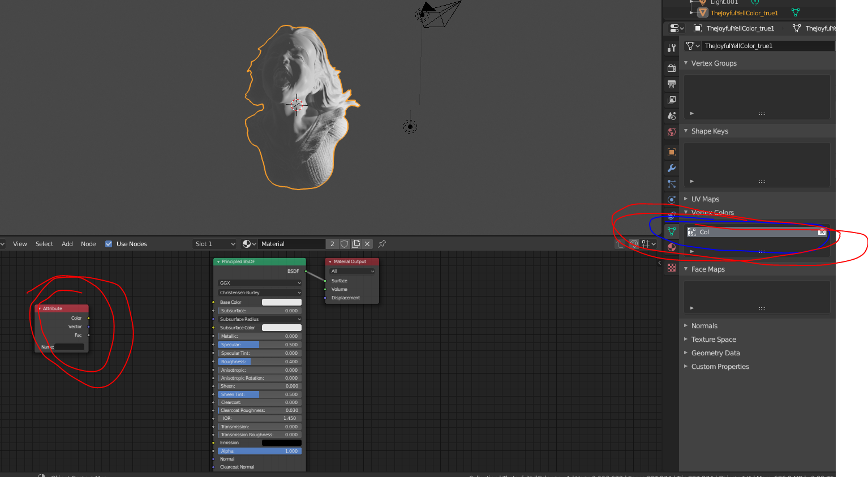Screen dimensions: 868x477
Task: Click the camera render toggle beside Col
Action: point(822,231)
